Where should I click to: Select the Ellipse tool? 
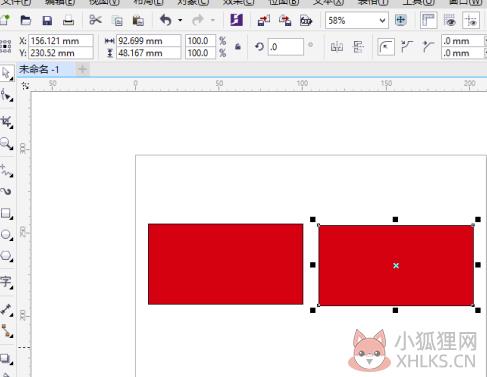[6, 235]
